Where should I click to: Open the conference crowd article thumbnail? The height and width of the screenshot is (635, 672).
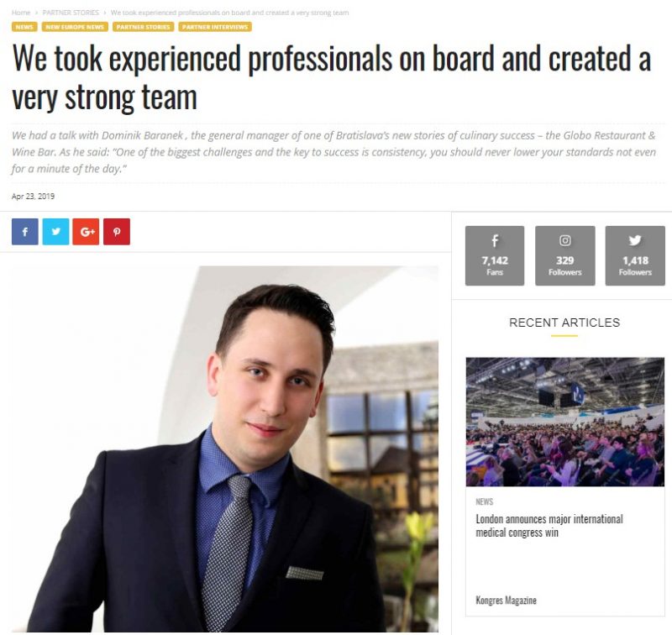coord(564,422)
